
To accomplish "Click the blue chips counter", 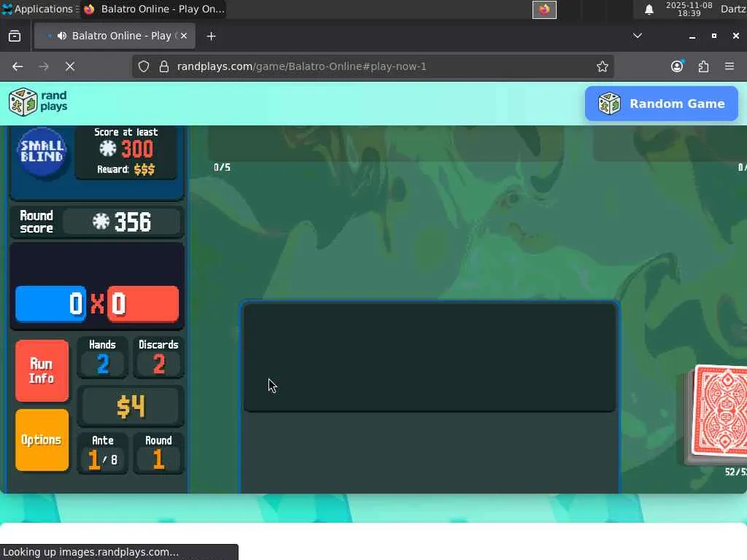I will pyautogui.click(x=50, y=304).
